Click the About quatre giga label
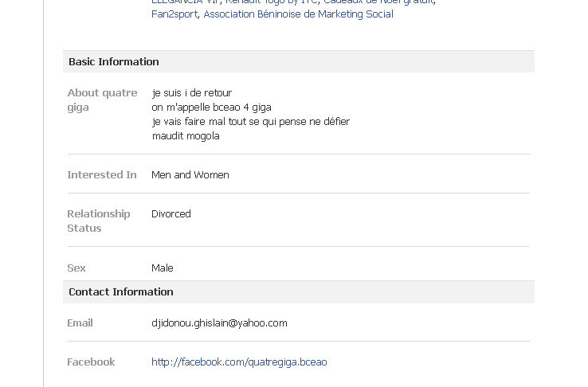The image size is (588, 387). click(x=102, y=100)
